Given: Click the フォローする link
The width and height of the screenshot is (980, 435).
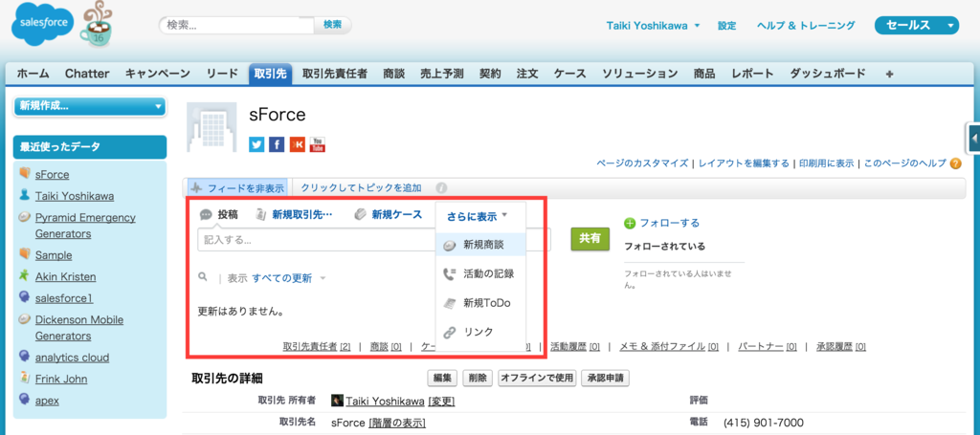Looking at the screenshot, I should [x=669, y=223].
